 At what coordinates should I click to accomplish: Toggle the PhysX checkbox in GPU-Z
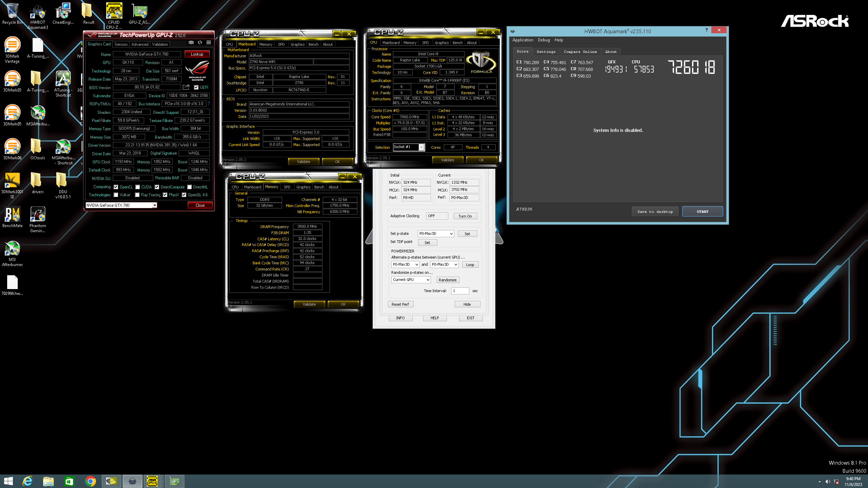(x=165, y=195)
